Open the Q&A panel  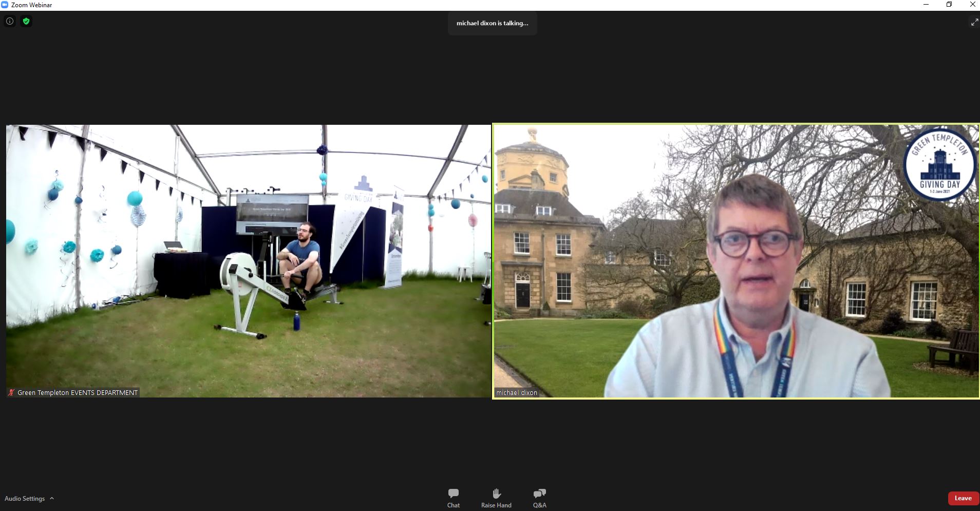pyautogui.click(x=539, y=498)
